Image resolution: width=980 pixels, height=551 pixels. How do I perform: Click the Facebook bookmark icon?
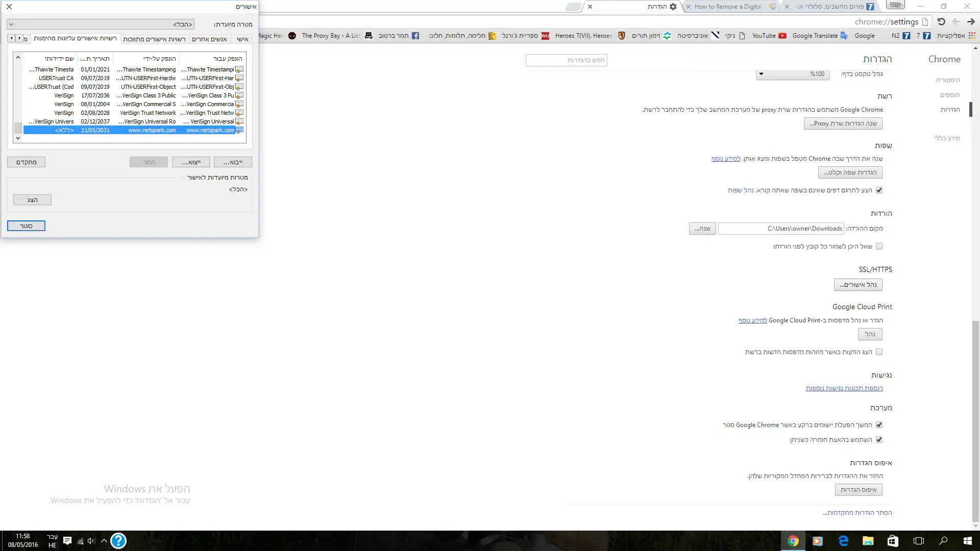(415, 36)
